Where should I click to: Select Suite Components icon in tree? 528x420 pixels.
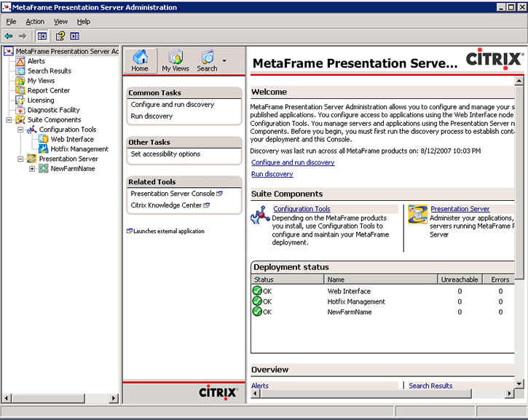point(20,120)
